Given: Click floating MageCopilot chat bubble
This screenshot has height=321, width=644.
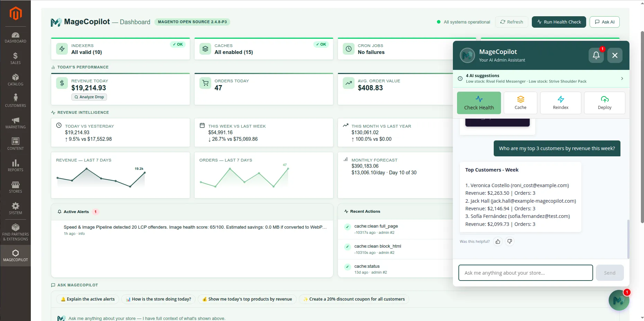Looking at the screenshot, I should click(619, 300).
